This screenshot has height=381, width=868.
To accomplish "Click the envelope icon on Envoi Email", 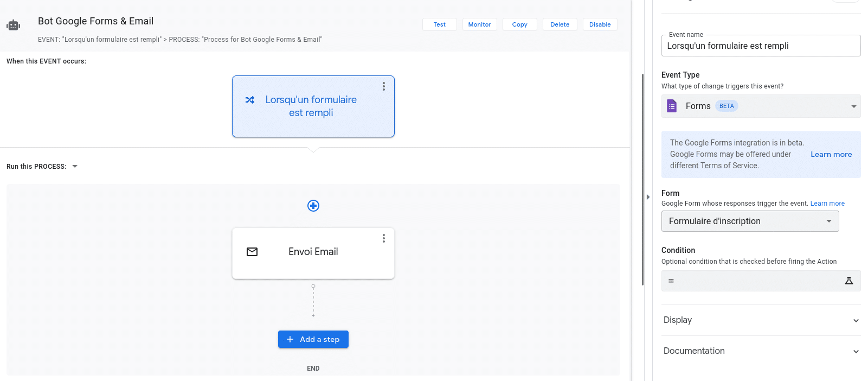I will pyautogui.click(x=252, y=252).
